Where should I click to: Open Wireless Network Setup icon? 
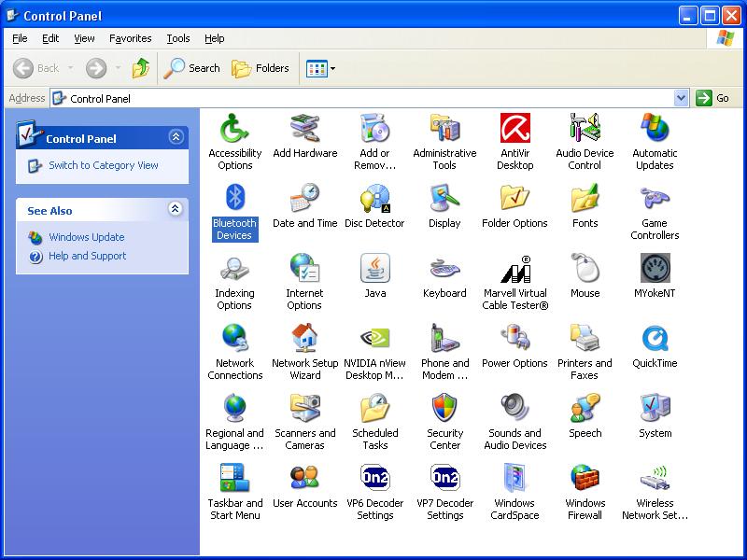click(655, 478)
